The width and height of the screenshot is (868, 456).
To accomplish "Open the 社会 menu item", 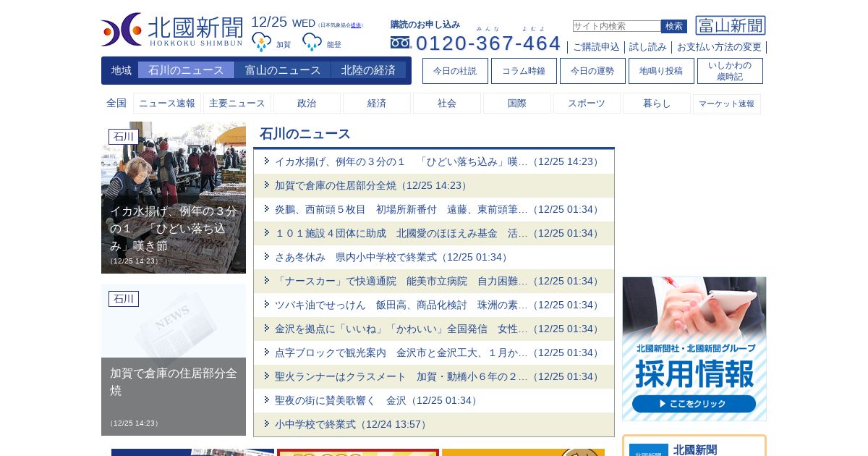I will [x=447, y=104].
